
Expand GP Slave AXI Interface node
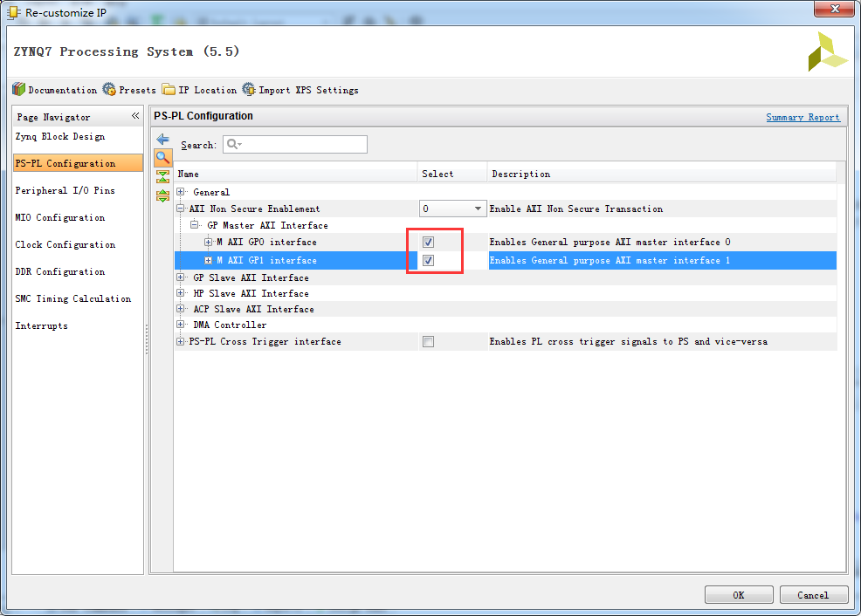coord(181,277)
